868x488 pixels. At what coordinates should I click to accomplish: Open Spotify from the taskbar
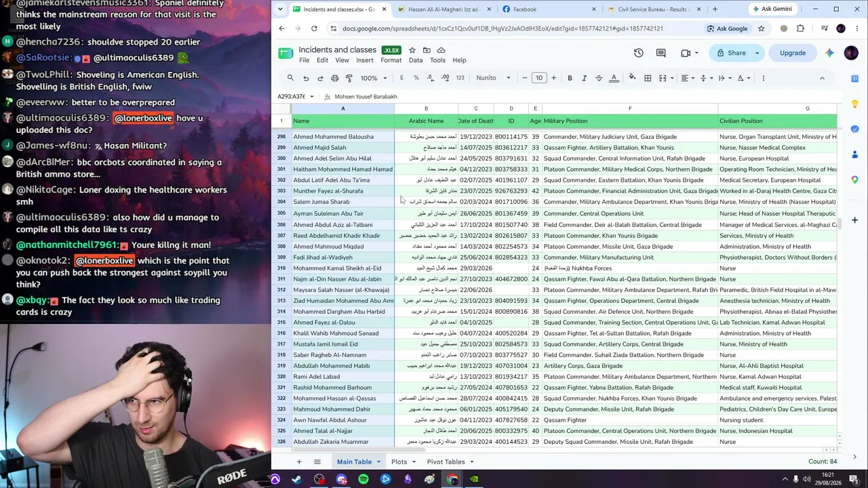tap(363, 479)
